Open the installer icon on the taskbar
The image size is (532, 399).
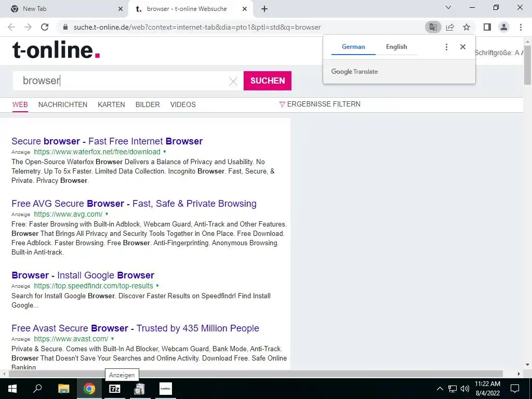140,389
